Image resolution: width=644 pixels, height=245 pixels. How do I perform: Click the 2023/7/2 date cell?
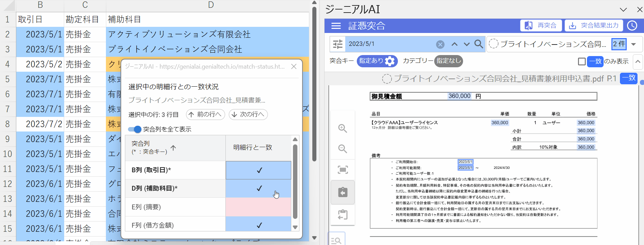tap(40, 124)
